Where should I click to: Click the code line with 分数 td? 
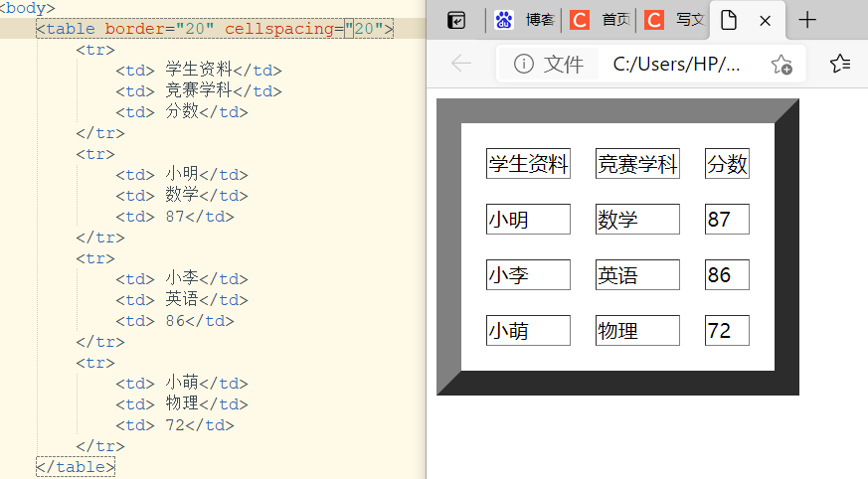tap(182, 111)
